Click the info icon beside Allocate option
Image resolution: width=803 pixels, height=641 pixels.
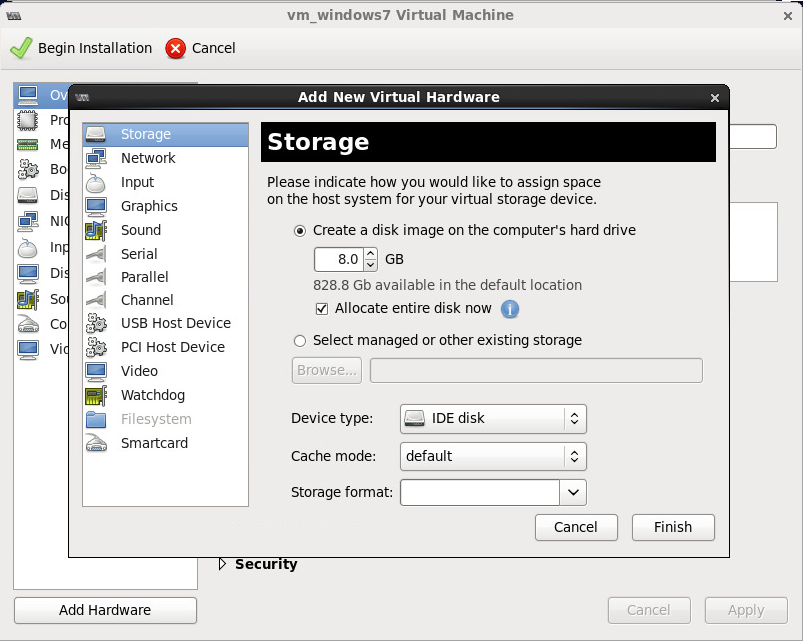point(510,309)
